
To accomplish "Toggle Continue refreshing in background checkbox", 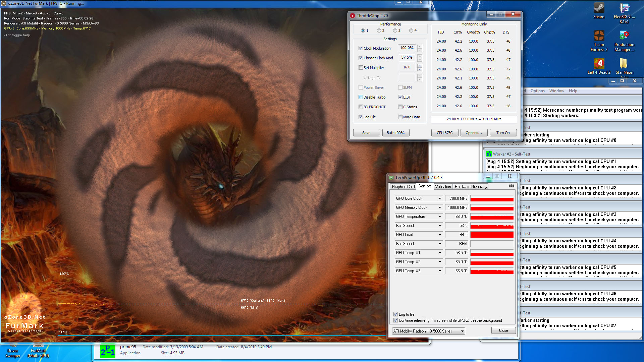I will (x=395, y=320).
